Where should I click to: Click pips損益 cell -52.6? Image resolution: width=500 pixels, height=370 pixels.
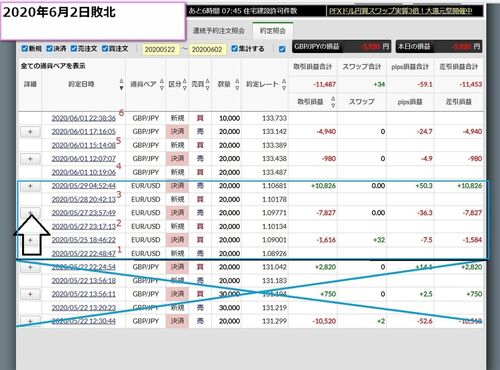click(425, 321)
